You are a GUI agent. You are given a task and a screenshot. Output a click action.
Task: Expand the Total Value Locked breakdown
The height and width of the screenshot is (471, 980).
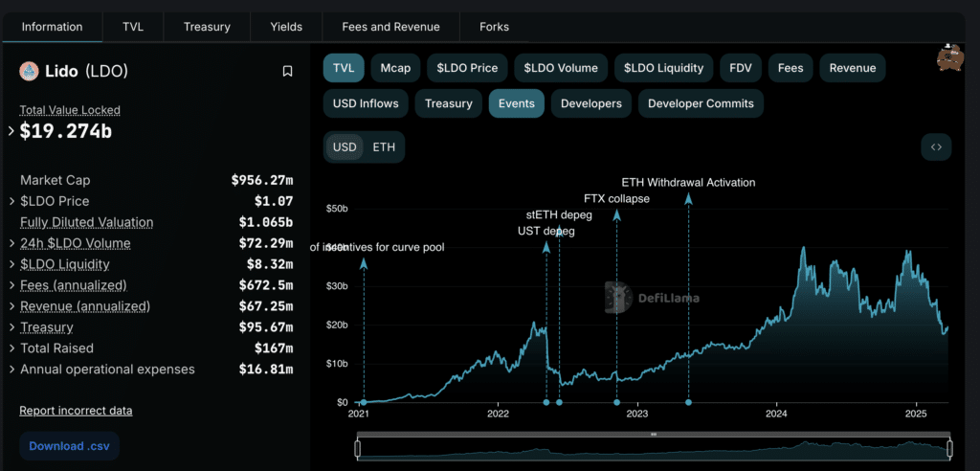11,131
